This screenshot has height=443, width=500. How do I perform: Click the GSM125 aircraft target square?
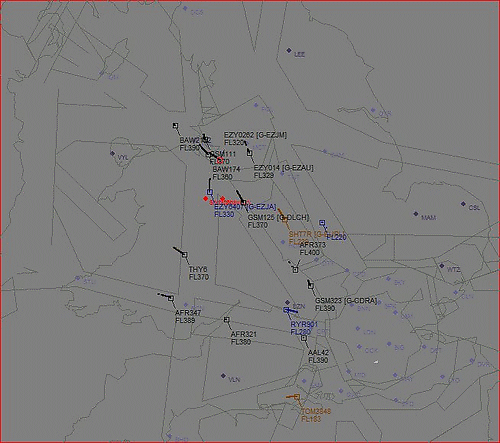tap(244, 202)
